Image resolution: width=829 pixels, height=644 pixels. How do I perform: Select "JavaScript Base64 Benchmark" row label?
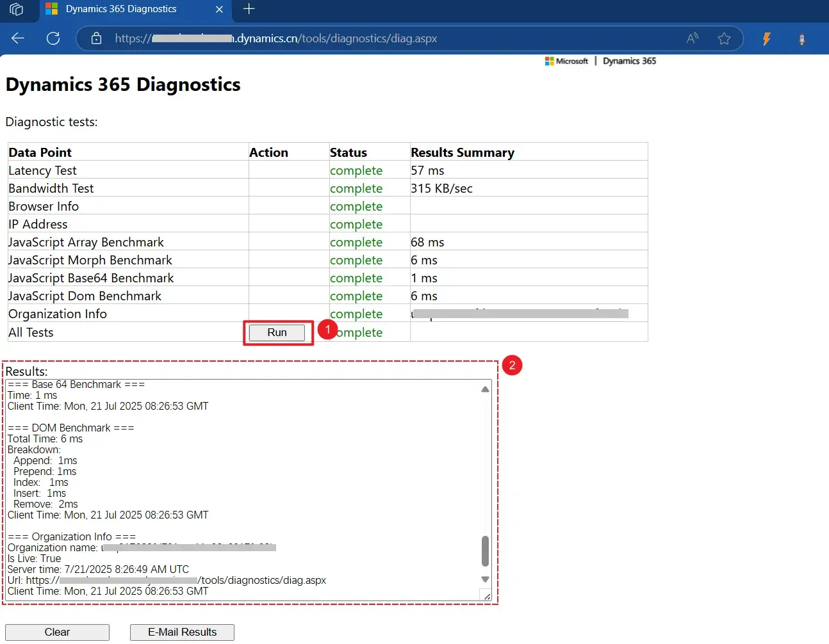(91, 278)
